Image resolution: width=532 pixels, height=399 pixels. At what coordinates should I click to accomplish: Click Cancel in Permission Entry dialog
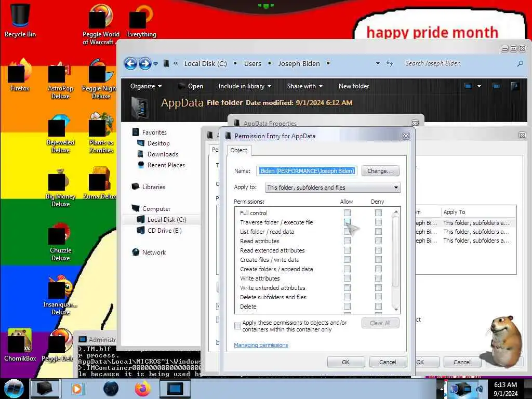click(388, 362)
